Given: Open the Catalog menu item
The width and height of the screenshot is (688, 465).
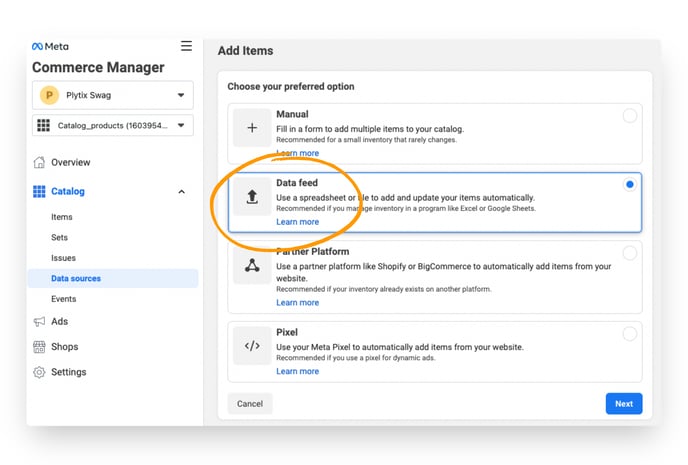Looking at the screenshot, I should click(x=68, y=192).
